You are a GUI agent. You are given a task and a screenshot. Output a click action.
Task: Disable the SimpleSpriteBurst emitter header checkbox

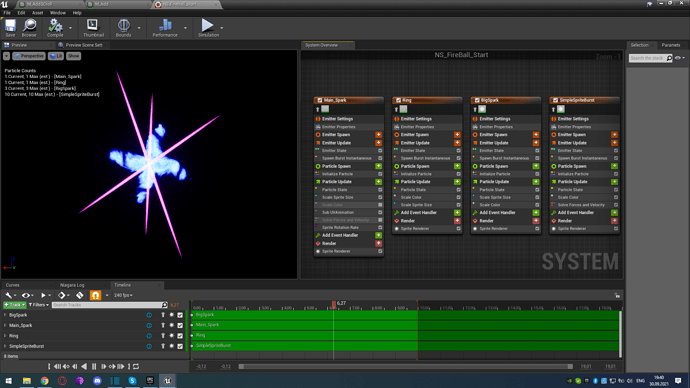555,100
